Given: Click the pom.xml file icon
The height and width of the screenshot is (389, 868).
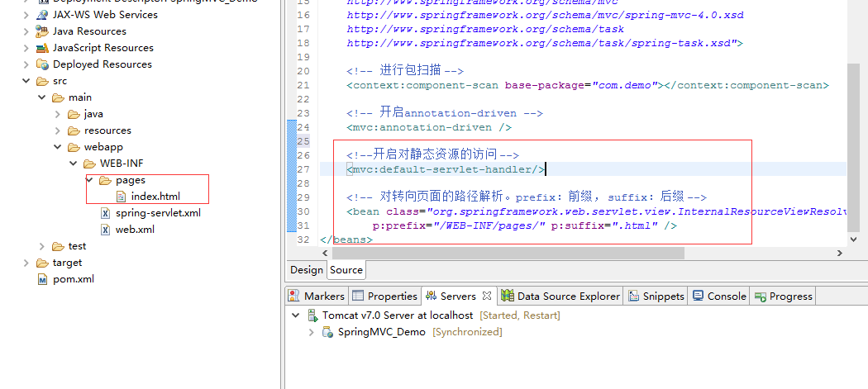Looking at the screenshot, I should coord(43,279).
